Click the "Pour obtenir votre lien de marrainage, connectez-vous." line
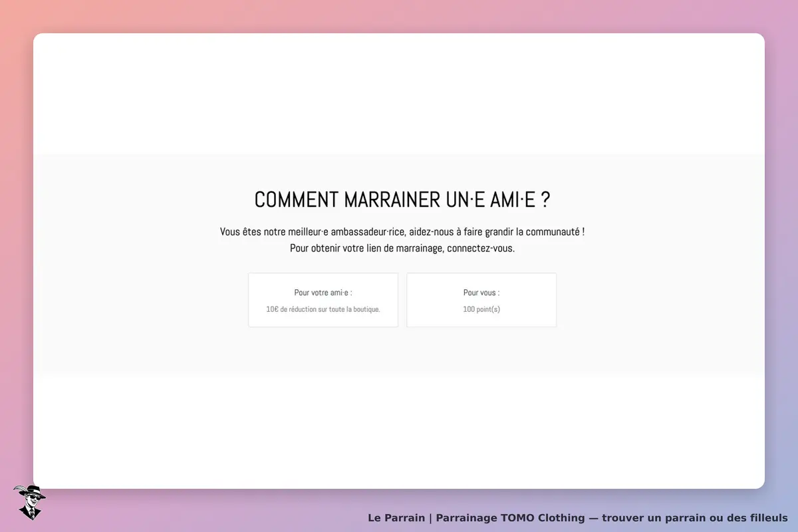Viewport: 798px width, 532px height. 402,249
